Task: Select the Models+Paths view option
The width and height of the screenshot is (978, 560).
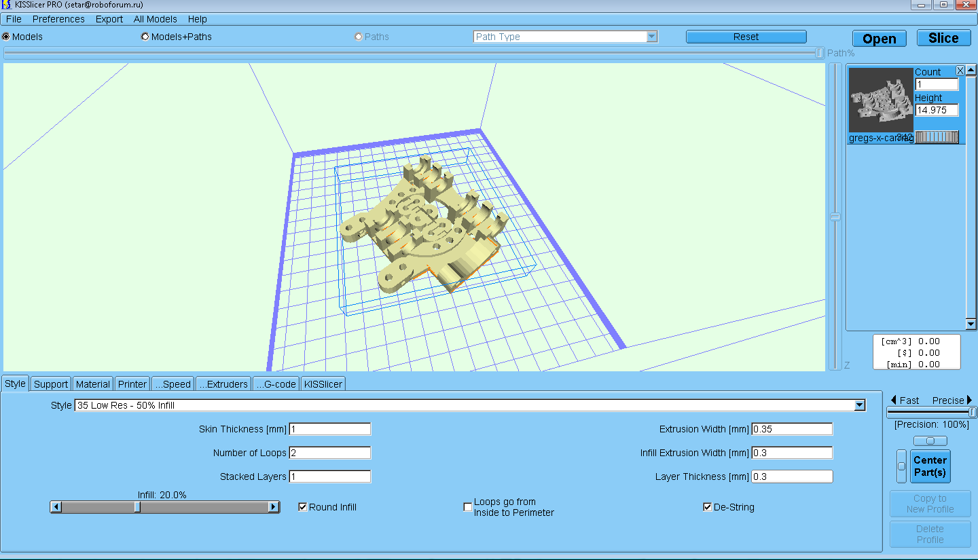Action: pos(145,37)
